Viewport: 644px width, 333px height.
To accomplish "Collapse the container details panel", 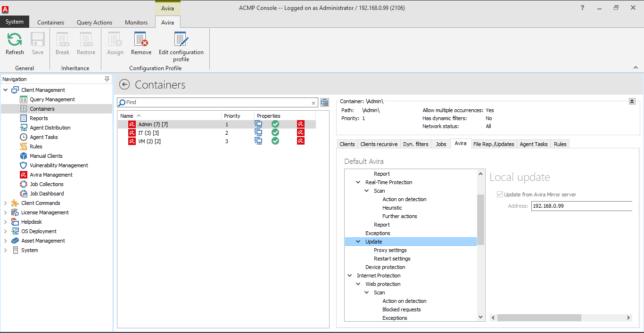I will (632, 101).
